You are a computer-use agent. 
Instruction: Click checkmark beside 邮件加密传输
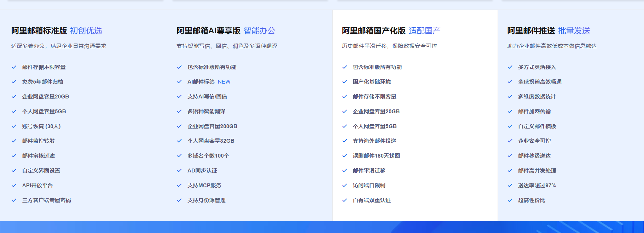pos(510,112)
